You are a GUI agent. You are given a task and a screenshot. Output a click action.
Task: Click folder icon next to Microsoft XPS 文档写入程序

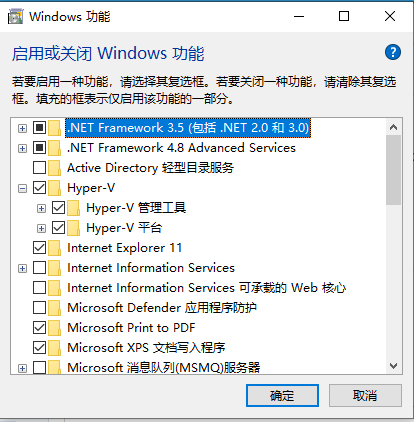tap(55, 348)
